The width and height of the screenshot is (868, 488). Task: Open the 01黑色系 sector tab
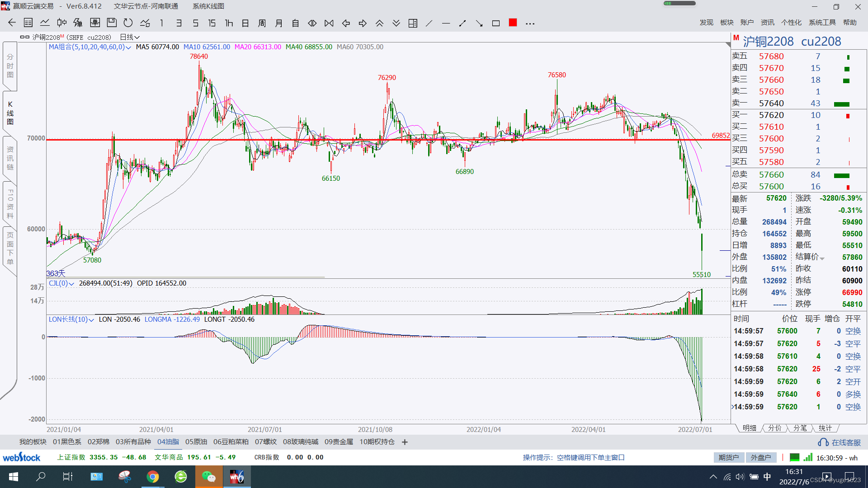pos(67,442)
